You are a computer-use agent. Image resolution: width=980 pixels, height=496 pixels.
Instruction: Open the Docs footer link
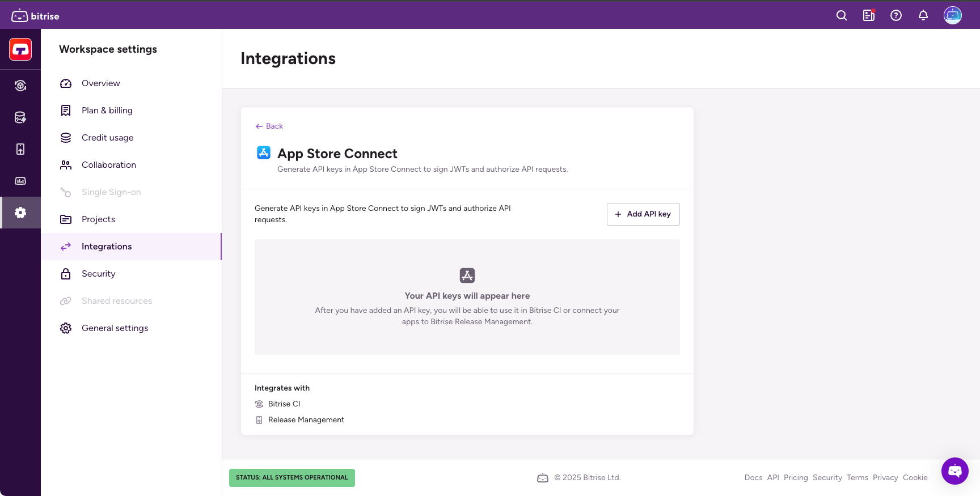(753, 478)
